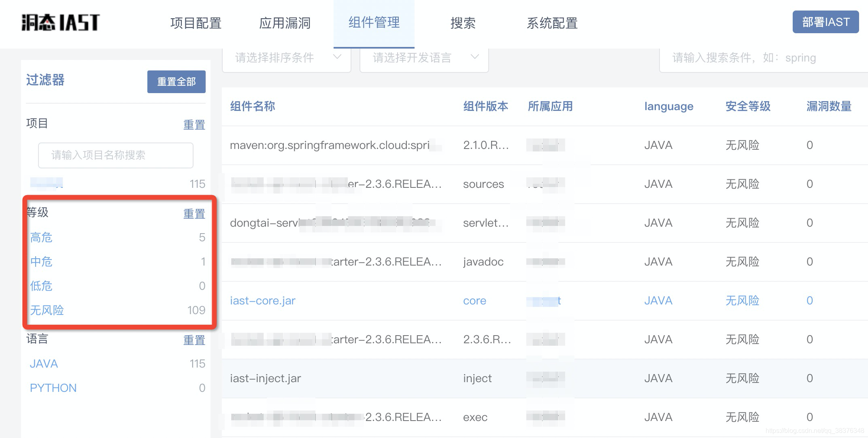
Task: Reset the 等级 filter
Action: pos(194,214)
